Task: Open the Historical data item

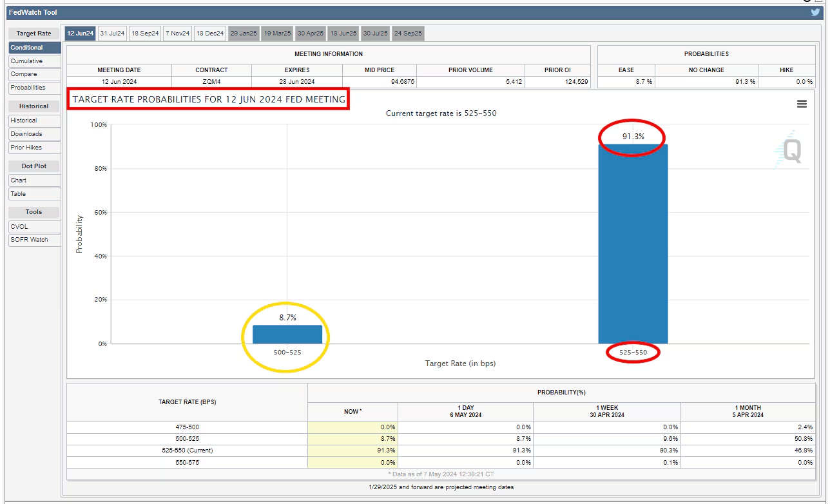Action: pyautogui.click(x=35, y=121)
